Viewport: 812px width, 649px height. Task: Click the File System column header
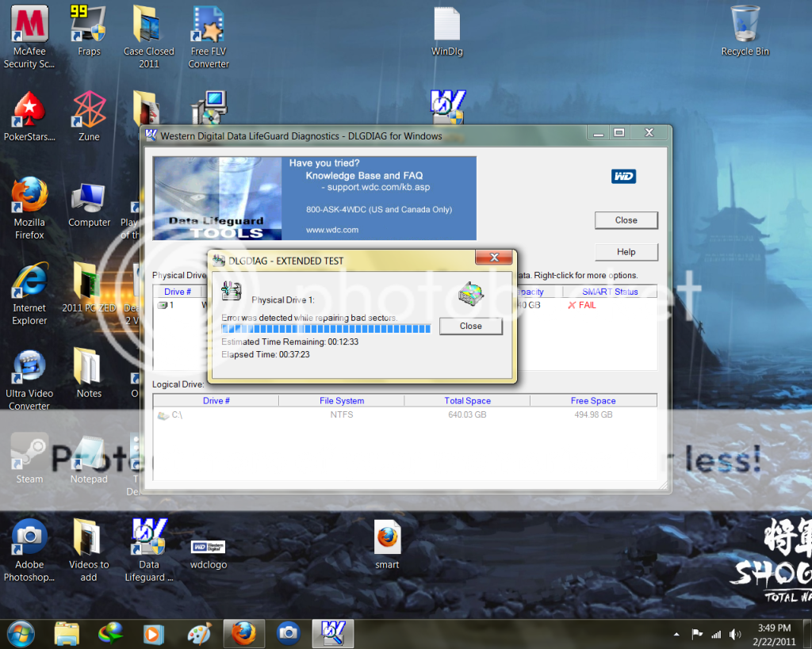pyautogui.click(x=342, y=401)
